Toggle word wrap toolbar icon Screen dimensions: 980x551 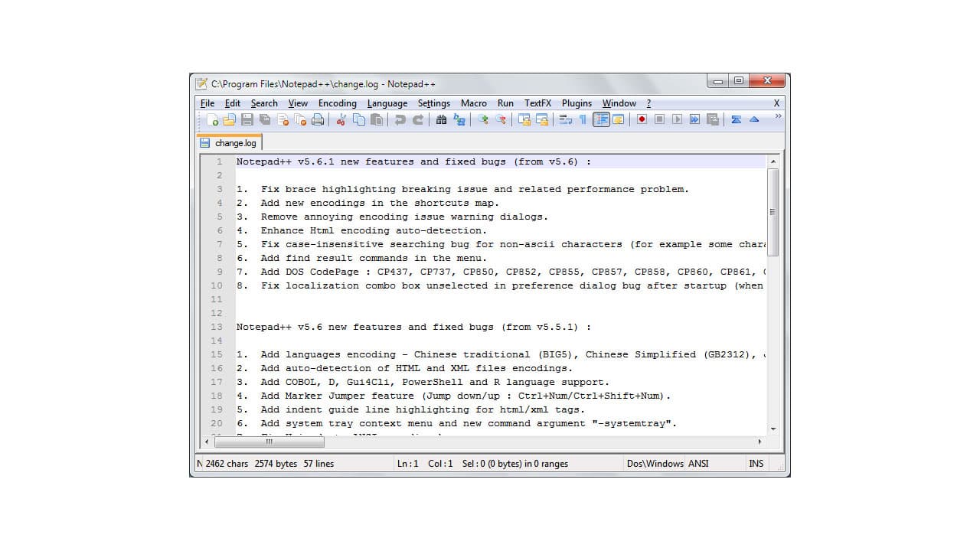pyautogui.click(x=563, y=119)
